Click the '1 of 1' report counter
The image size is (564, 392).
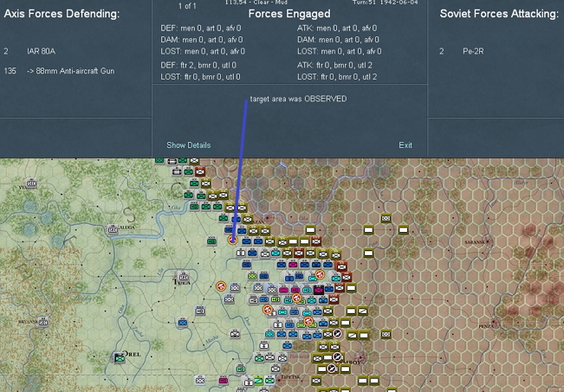click(187, 6)
